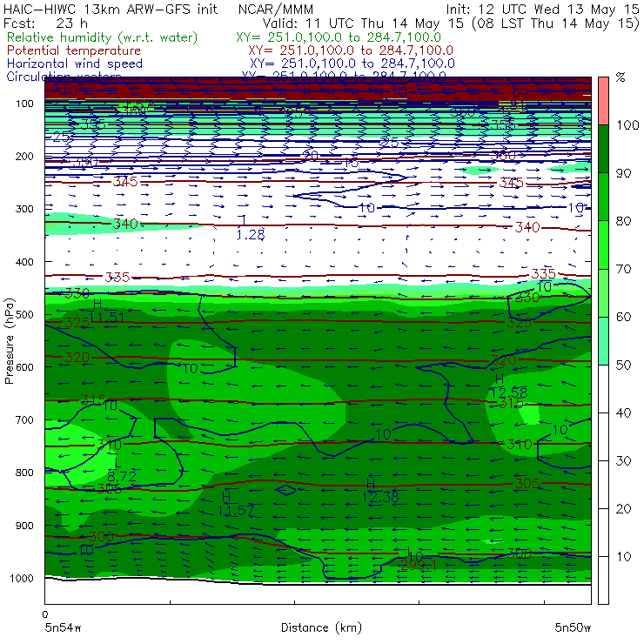Click the 80-90% green colorbar segment
This screenshot has width=644, height=644.
(603, 197)
